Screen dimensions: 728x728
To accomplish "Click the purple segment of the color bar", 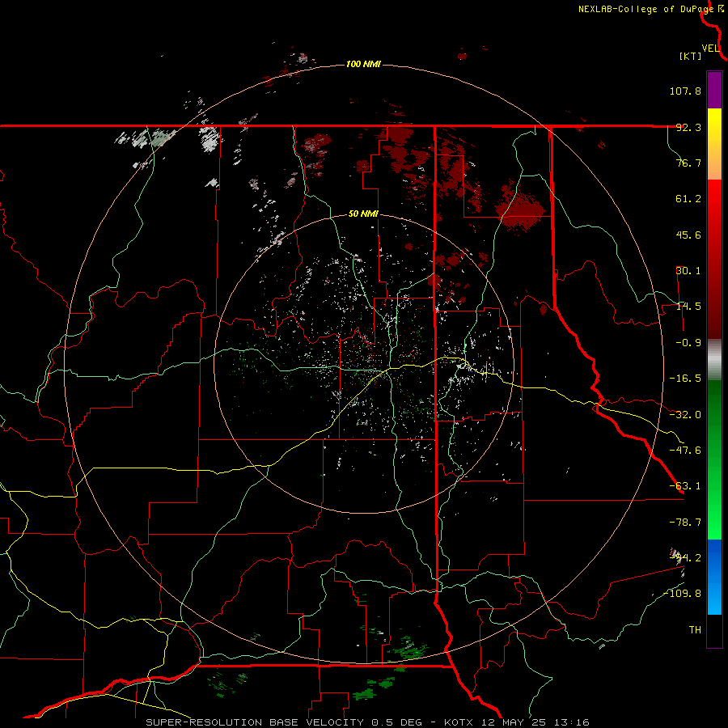I will coord(714,90).
